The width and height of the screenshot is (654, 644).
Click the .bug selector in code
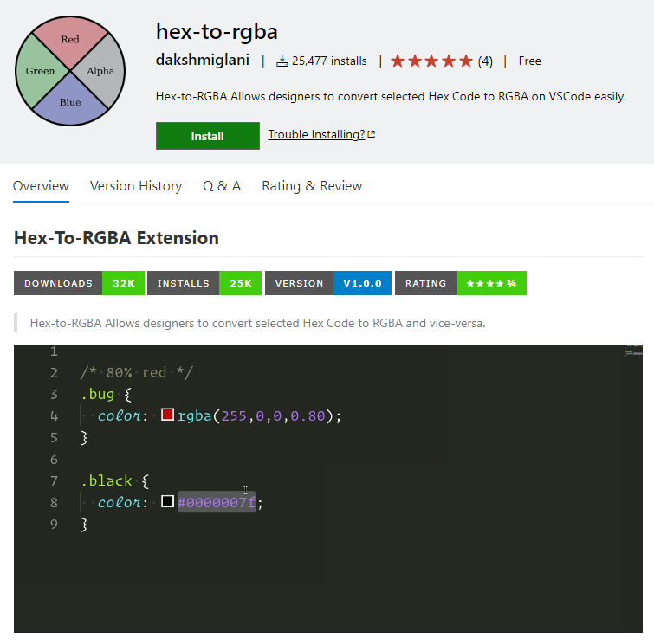(x=98, y=394)
